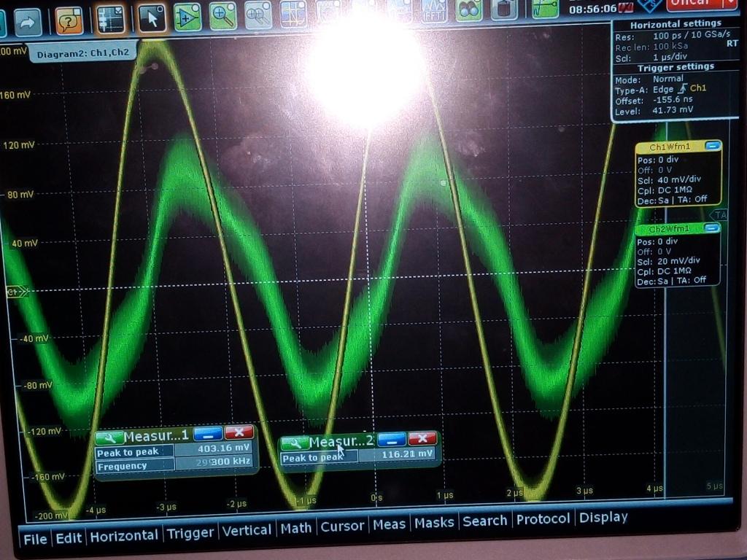The height and width of the screenshot is (560, 747).
Task: Open the FFT analysis tool
Action: (x=434, y=11)
